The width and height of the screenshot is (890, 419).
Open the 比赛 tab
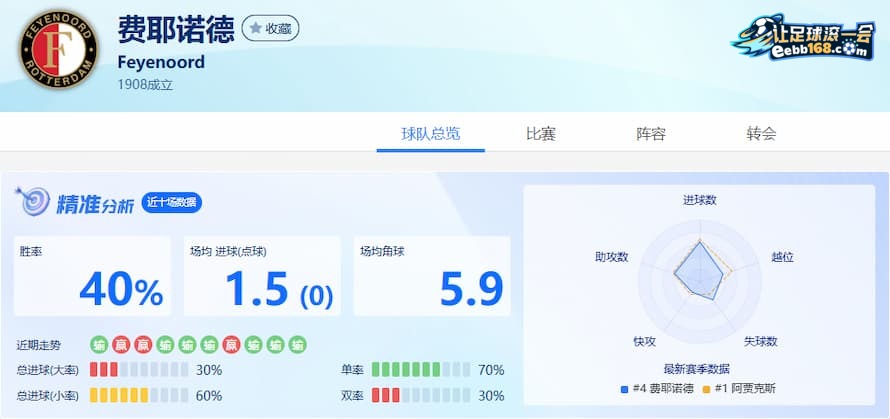[x=540, y=134]
